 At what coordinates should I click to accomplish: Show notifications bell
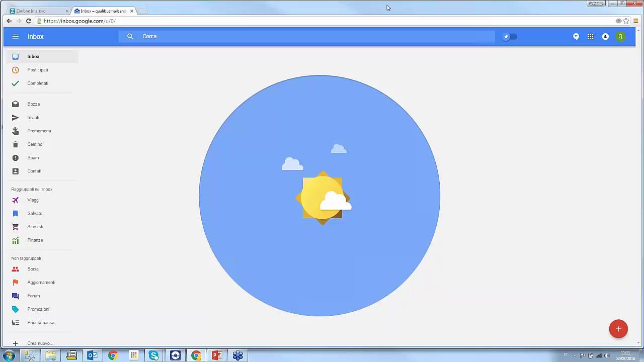point(605,37)
